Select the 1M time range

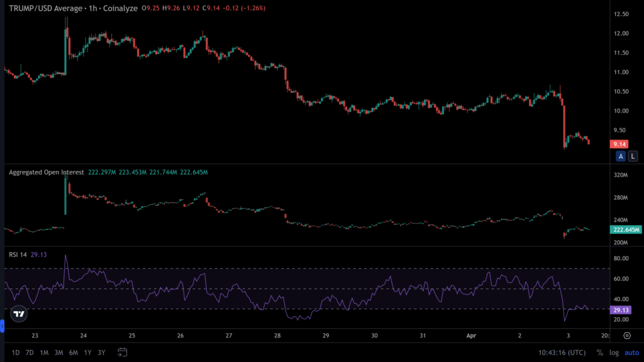44,353
